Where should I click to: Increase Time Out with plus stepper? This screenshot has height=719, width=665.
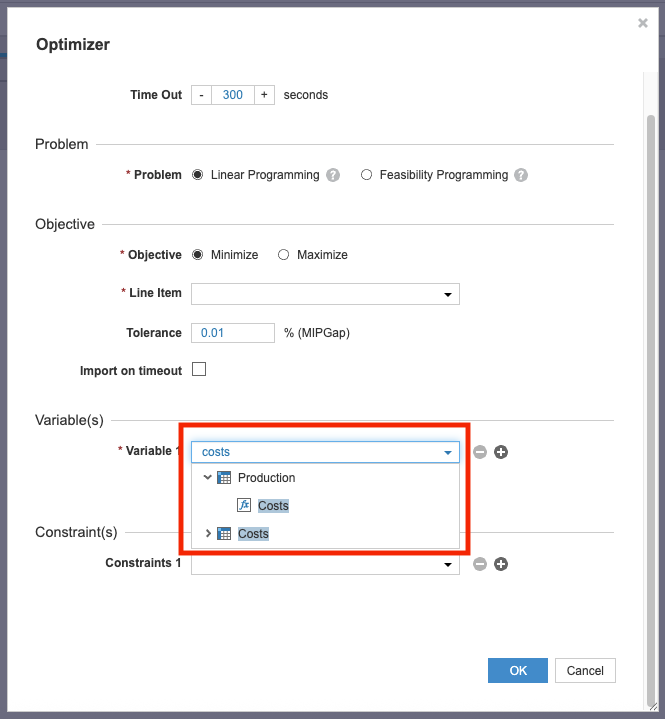[264, 95]
